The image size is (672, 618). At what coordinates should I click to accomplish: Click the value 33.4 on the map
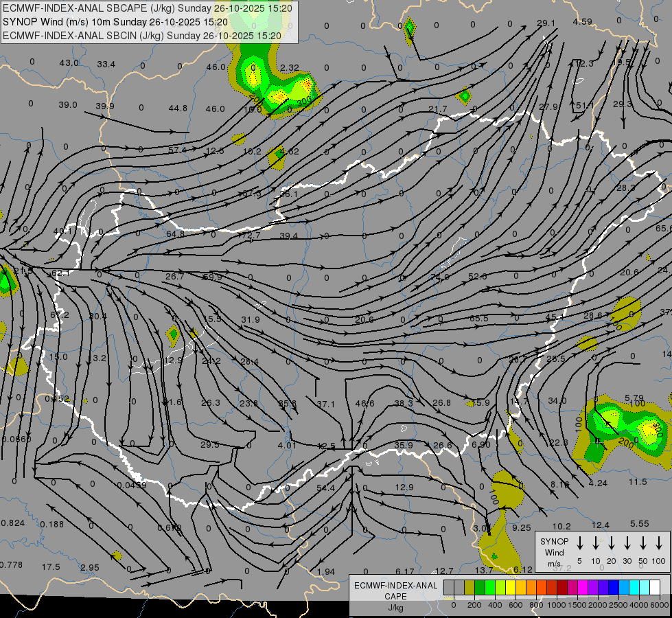click(106, 65)
